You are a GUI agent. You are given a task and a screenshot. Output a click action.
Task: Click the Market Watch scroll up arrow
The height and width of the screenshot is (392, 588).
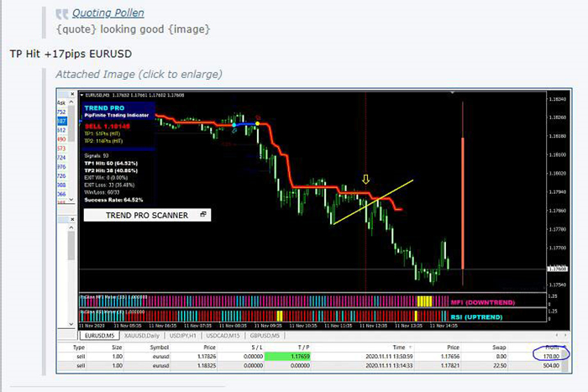coord(71,102)
